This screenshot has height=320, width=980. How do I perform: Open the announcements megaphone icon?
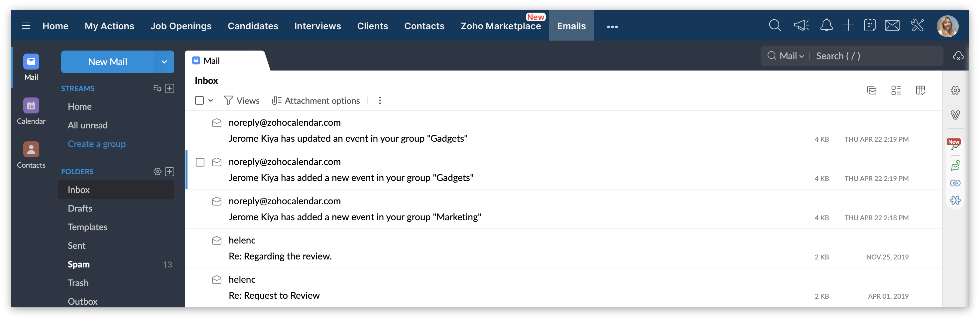(801, 26)
